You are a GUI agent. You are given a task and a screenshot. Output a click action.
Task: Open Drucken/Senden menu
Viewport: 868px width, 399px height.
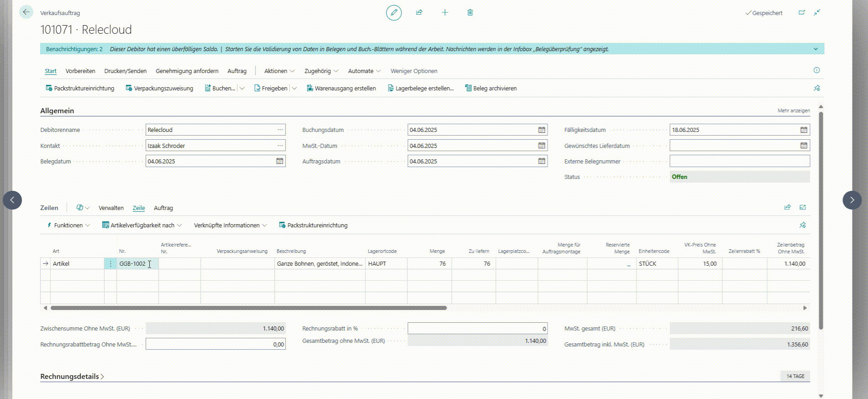pos(125,71)
